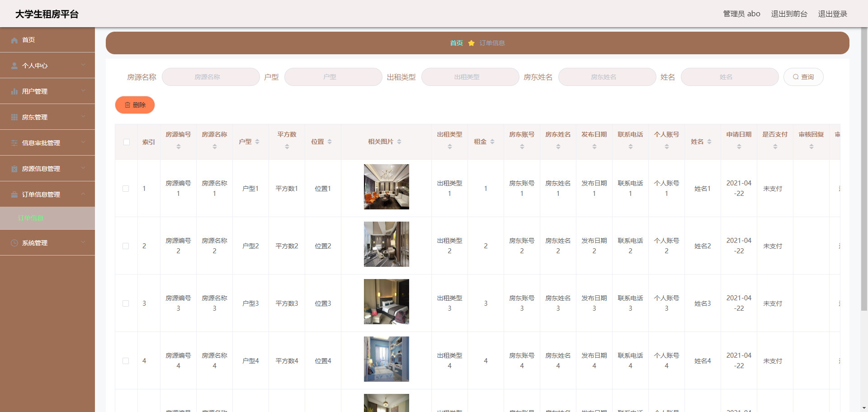Click the bar chart icon beside 用户管理
Viewport: 868px width, 412px height.
coord(14,92)
